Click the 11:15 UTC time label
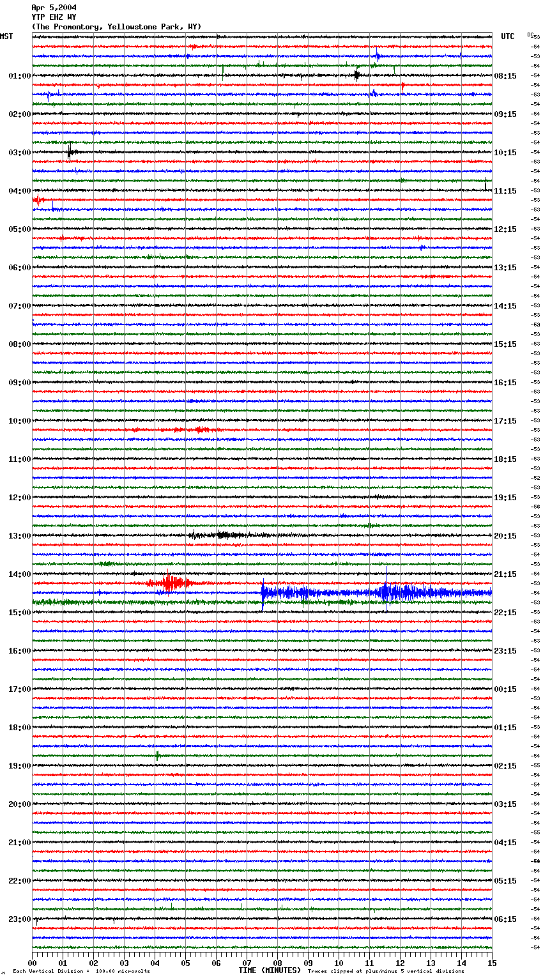The image size is (543, 980). coord(505,191)
